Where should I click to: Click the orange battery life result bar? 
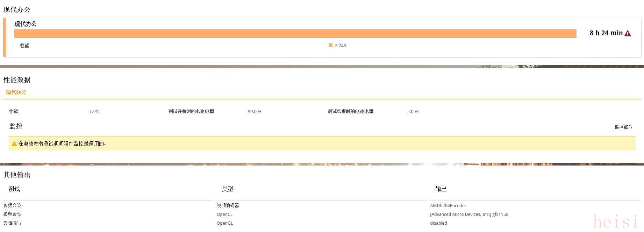(295, 34)
